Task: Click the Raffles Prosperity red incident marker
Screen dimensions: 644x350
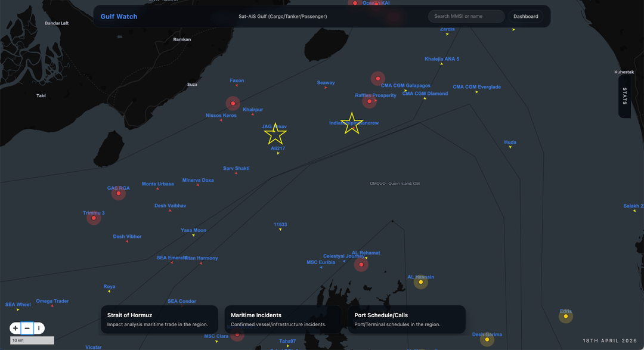Action: 370,101
